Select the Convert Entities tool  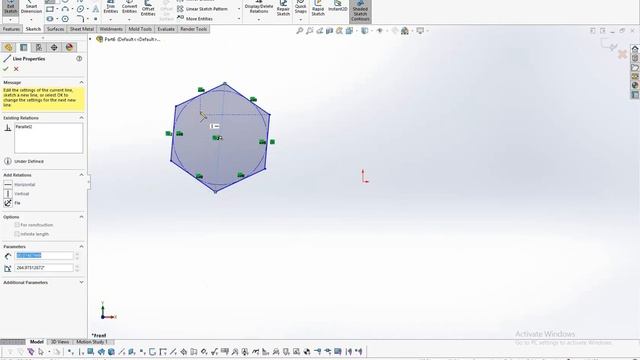point(129,7)
